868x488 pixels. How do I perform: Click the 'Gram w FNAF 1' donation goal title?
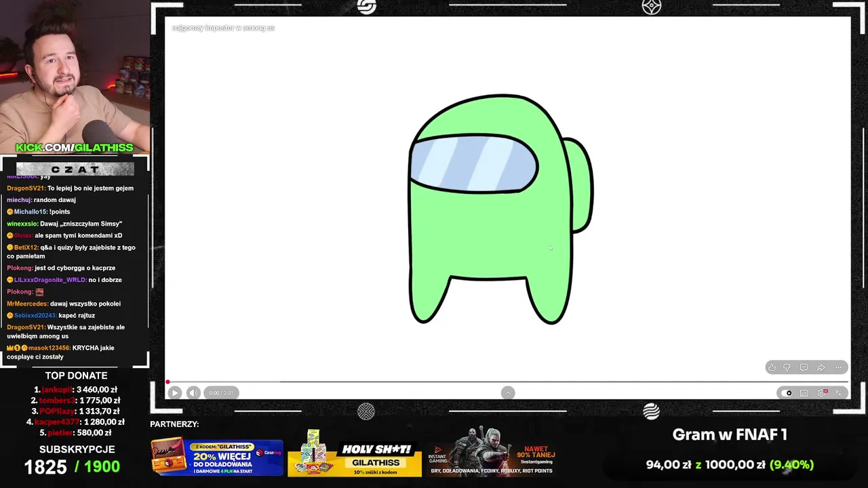click(x=730, y=434)
